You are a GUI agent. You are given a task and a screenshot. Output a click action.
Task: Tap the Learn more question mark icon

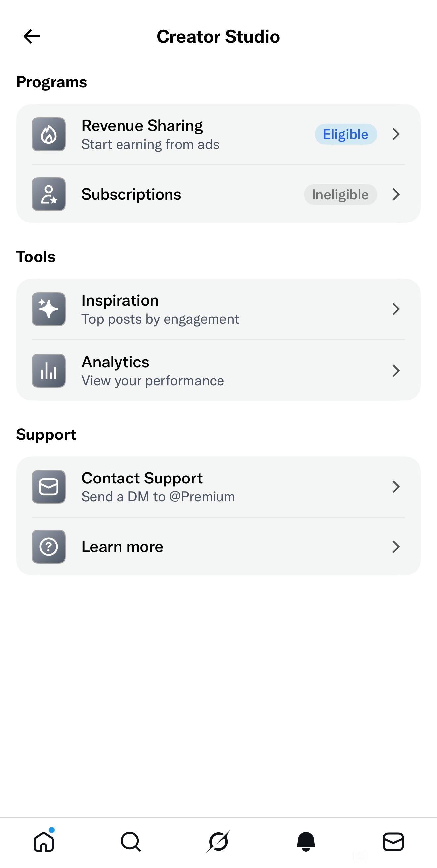tap(49, 547)
